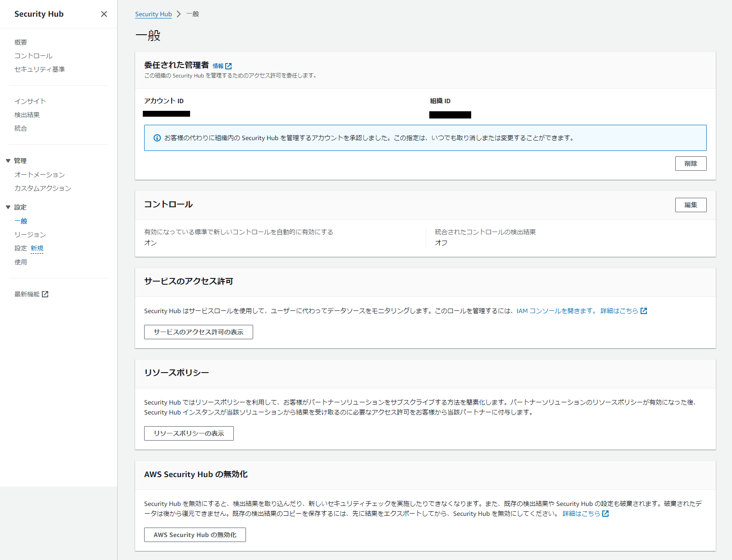Viewport: 732px width, 560px height.
Task: Click オフ value for 統合されたコントロールの検出結果
Action: pyautogui.click(x=441, y=243)
